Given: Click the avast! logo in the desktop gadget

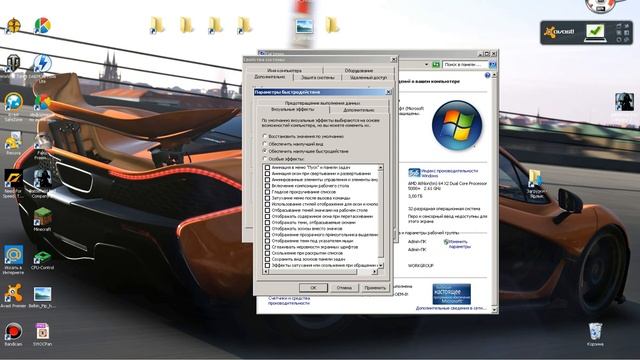Looking at the screenshot, I should 559,32.
